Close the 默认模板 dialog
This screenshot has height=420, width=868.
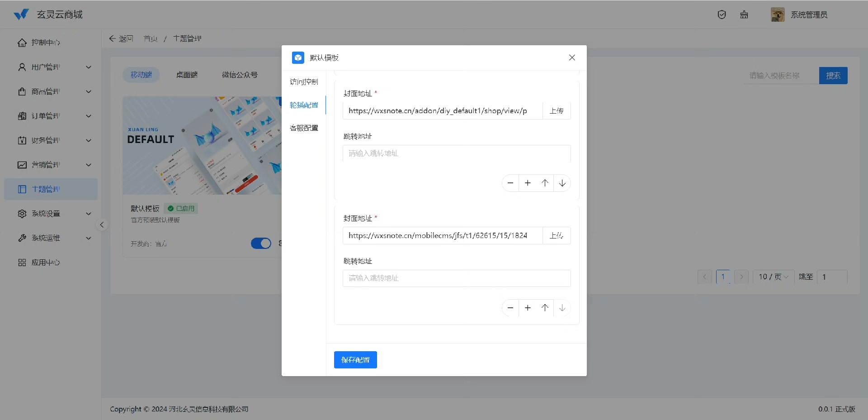[572, 57]
